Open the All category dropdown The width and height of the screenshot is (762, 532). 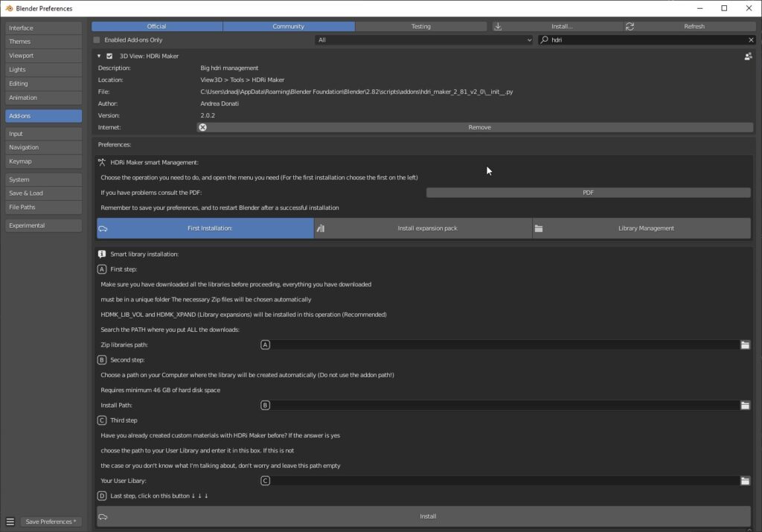424,40
